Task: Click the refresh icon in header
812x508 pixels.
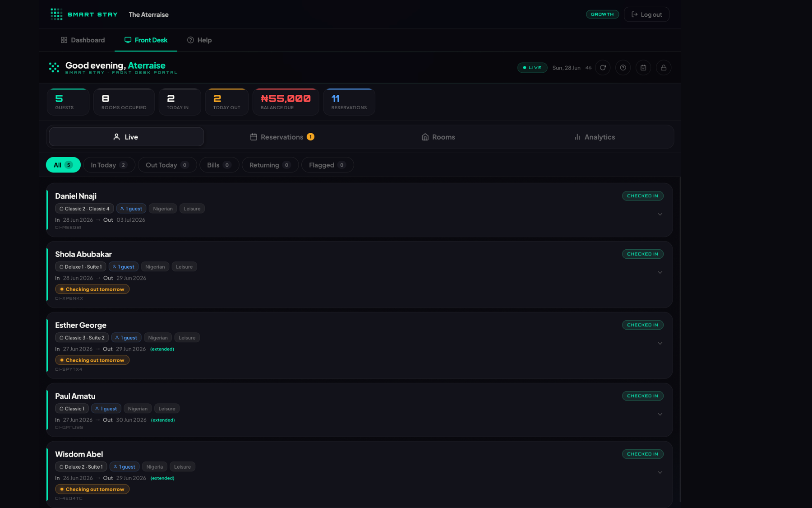Action: pos(603,68)
